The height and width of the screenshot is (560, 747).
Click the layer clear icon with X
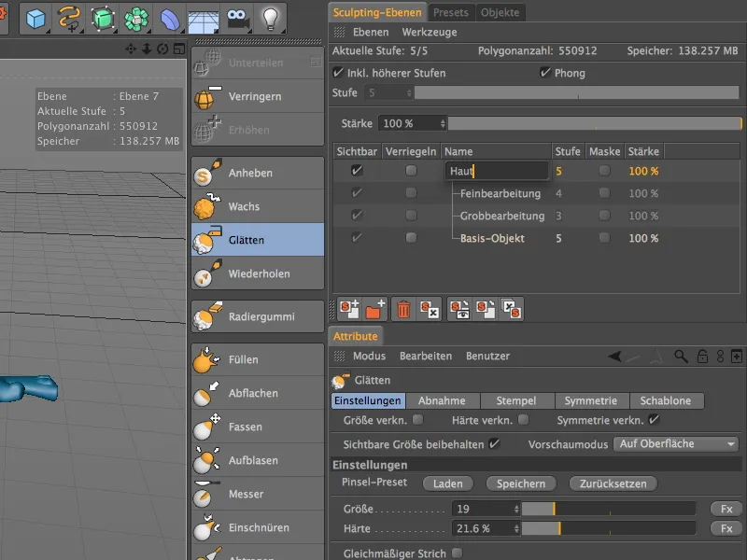tap(430, 310)
